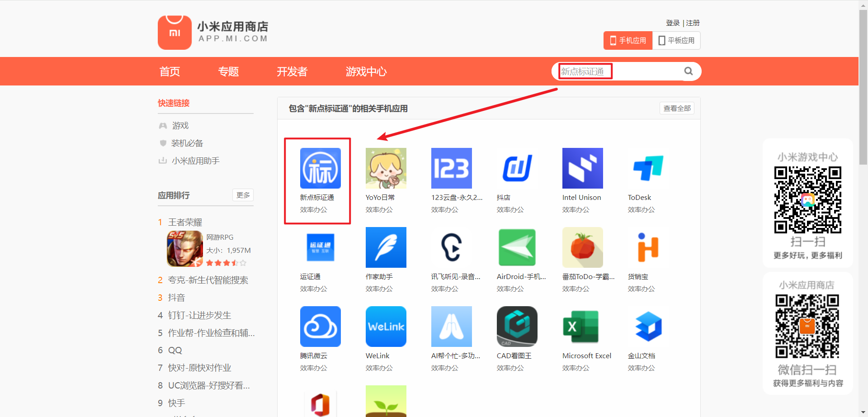Screen dimensions: 868x417
Task: Open the 抖店 app icon
Action: (x=517, y=168)
